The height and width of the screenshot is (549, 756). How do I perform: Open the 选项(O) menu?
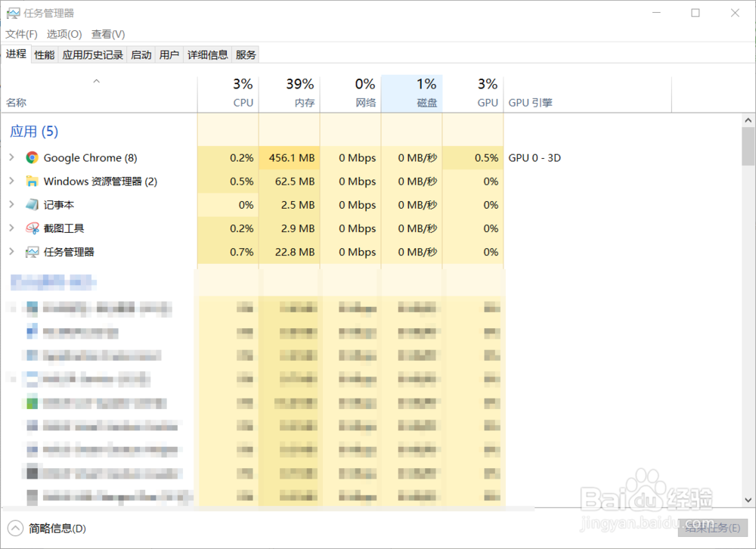[64, 34]
